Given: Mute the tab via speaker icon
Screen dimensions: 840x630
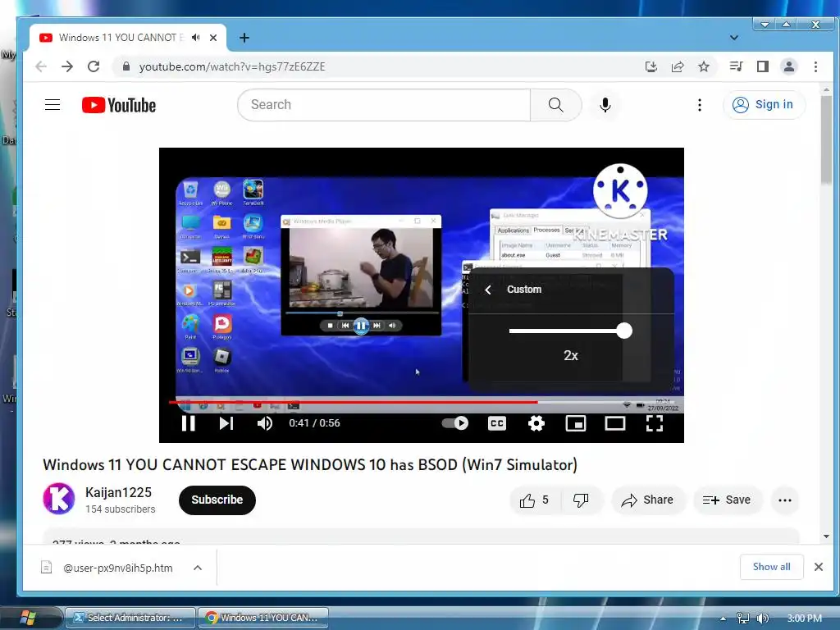Looking at the screenshot, I should (x=196, y=38).
